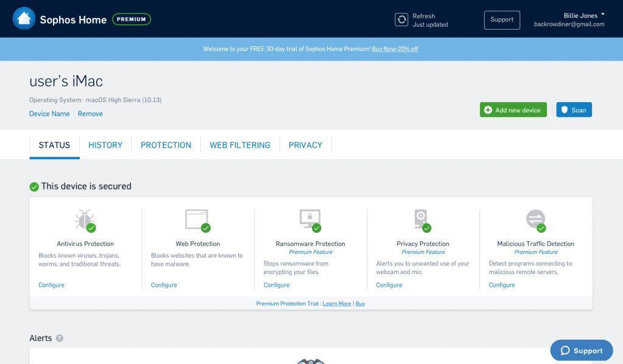Click the shield icon on the Scan button
Screen dimensions: 623x364
point(564,110)
